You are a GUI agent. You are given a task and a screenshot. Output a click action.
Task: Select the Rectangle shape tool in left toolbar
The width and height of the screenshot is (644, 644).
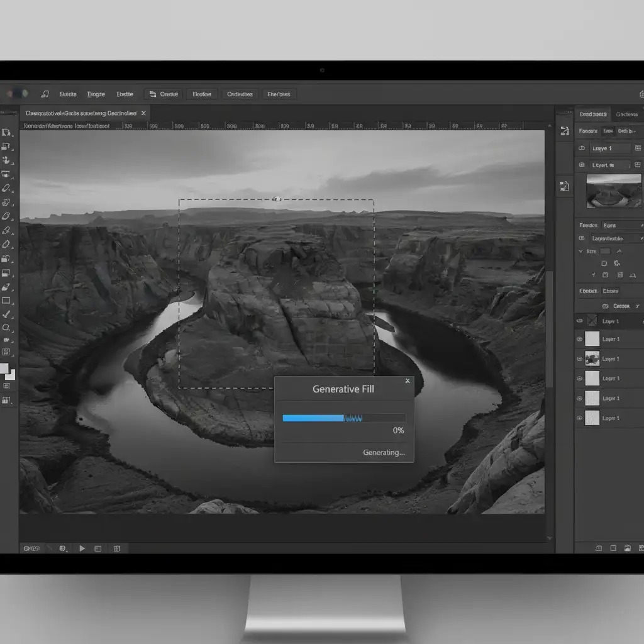click(6, 301)
